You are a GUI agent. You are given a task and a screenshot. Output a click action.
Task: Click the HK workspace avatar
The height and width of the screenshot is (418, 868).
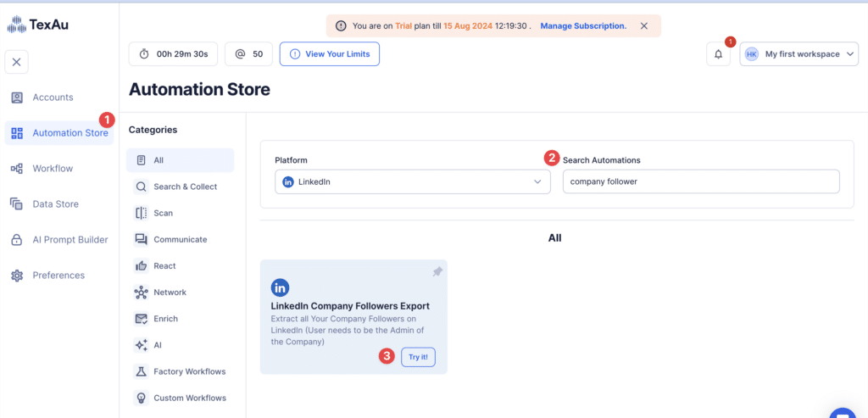click(751, 54)
